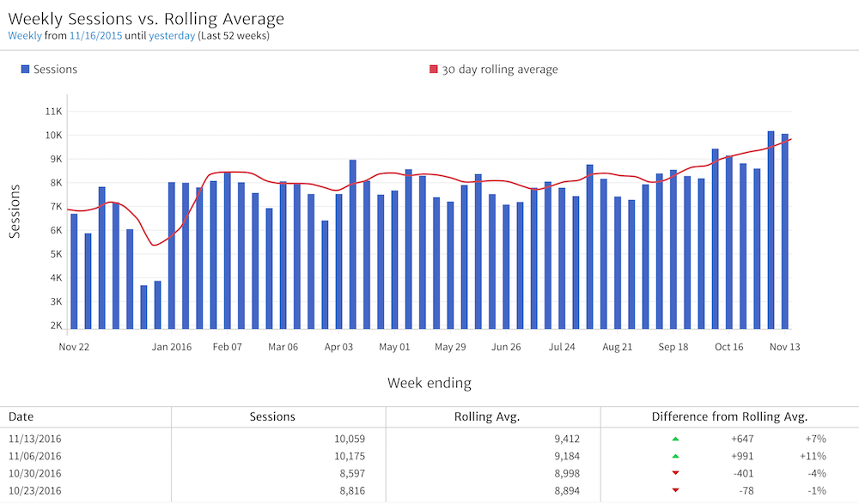Hide the 30 day rolling average series
The image size is (859, 504).
click(500, 70)
